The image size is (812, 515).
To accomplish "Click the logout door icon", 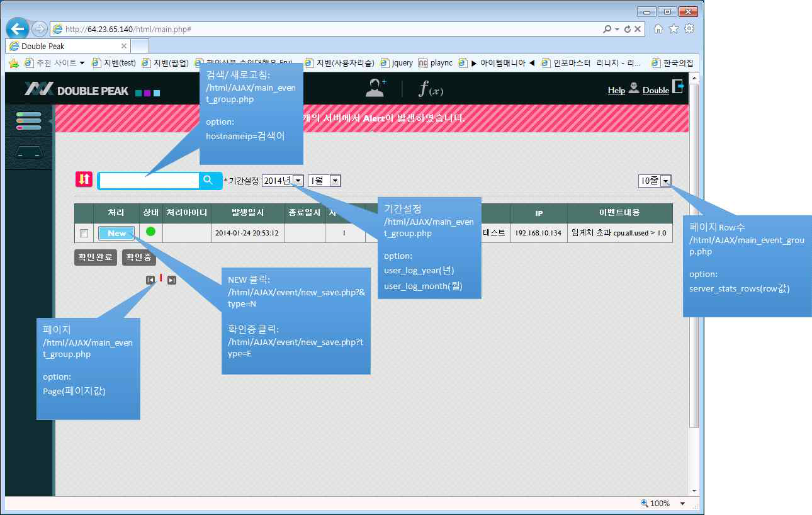I will click(678, 88).
